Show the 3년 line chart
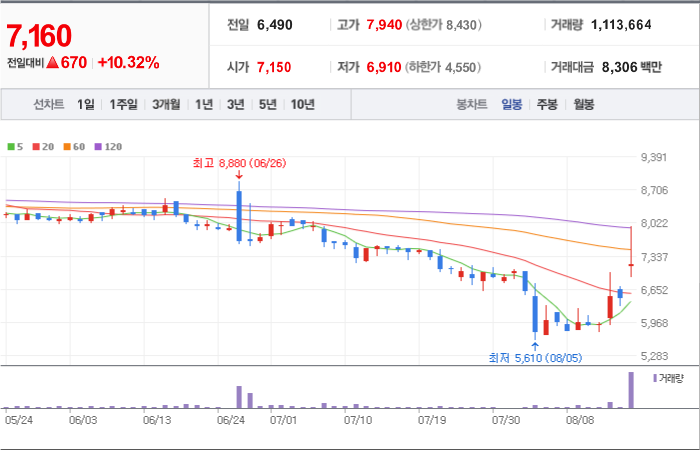The height and width of the screenshot is (450, 700). [x=235, y=104]
